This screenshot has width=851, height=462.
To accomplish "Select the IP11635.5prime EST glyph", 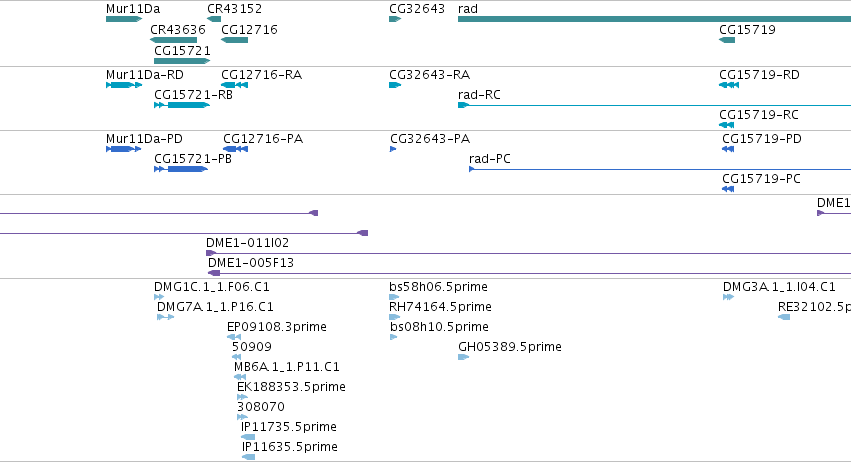I will pyautogui.click(x=249, y=457).
